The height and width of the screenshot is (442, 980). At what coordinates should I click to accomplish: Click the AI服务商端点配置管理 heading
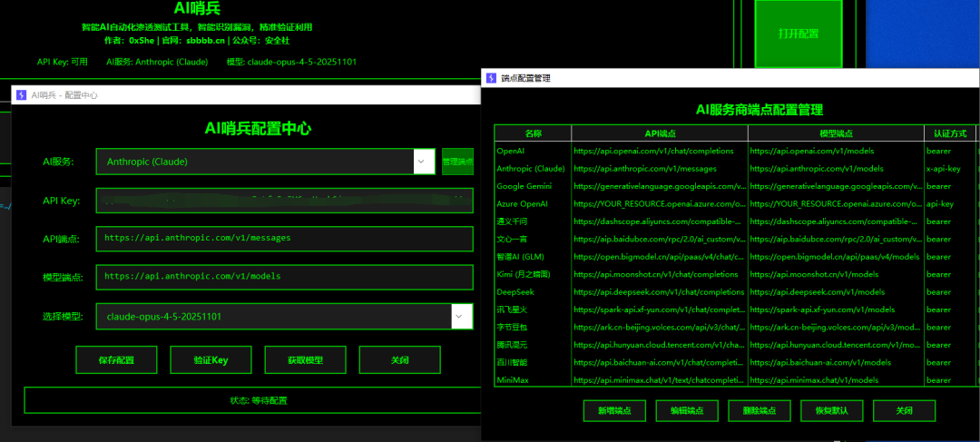tap(759, 110)
